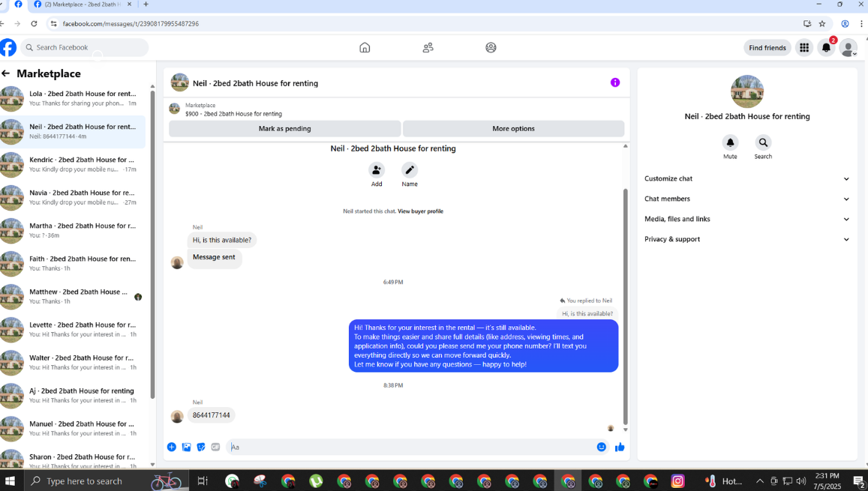This screenshot has width=868, height=491.
Task: Open the Groups icon in top navigation
Action: click(x=491, y=47)
